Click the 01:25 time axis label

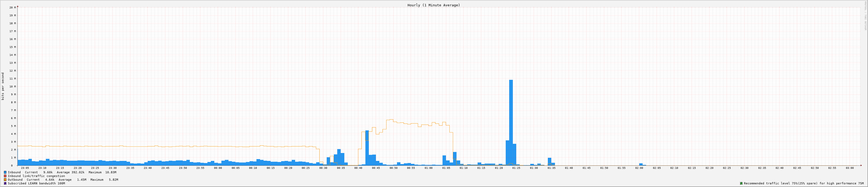coord(516,168)
